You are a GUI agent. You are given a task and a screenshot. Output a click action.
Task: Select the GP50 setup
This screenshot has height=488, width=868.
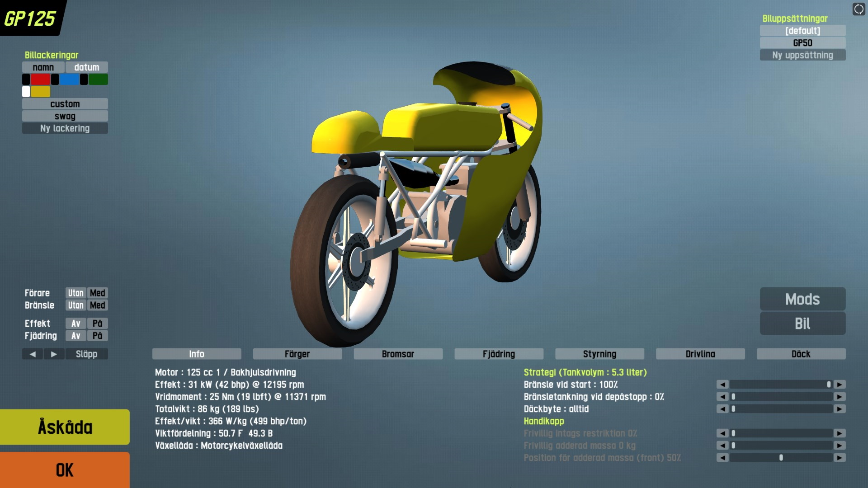click(x=802, y=43)
